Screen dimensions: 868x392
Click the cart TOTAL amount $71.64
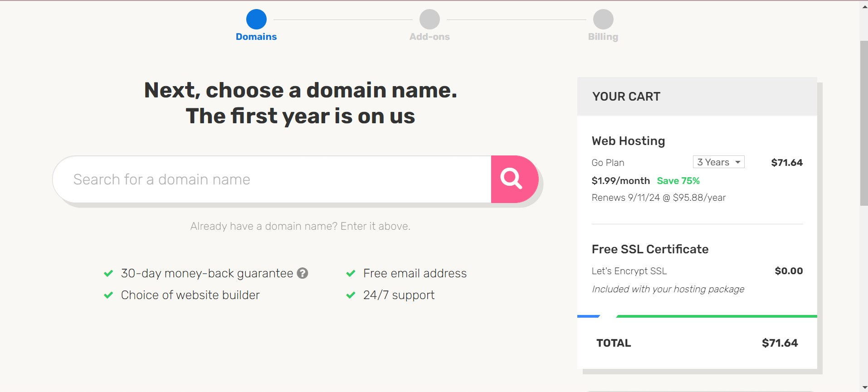780,343
